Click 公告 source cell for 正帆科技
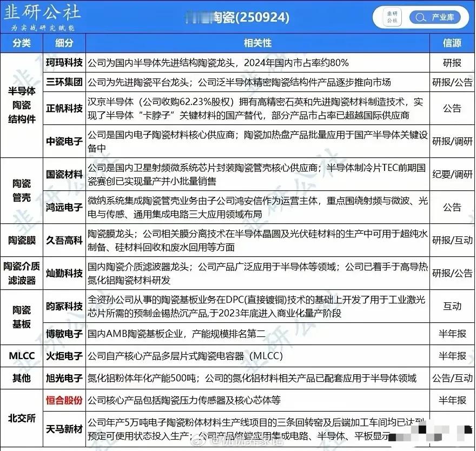Viewport: 476px width, 451px height. (452, 108)
